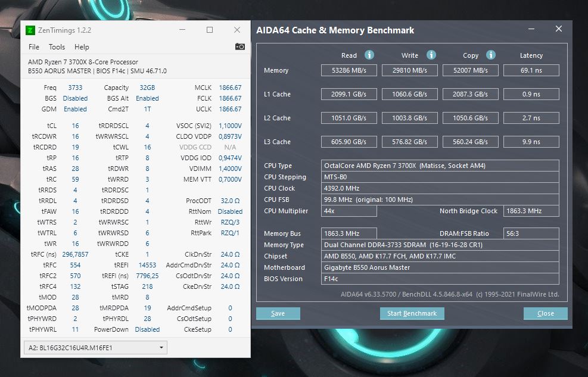
Task: Click the AIDA64 version footer text
Action: [x=450, y=294]
